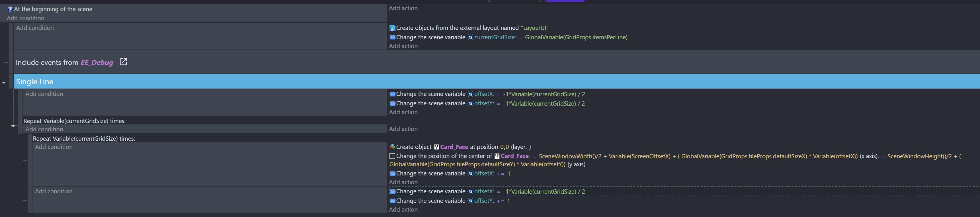Select the outer 'Repeat Variable(currentGridSize) times:' text
This screenshot has height=217, width=980.
tap(75, 121)
